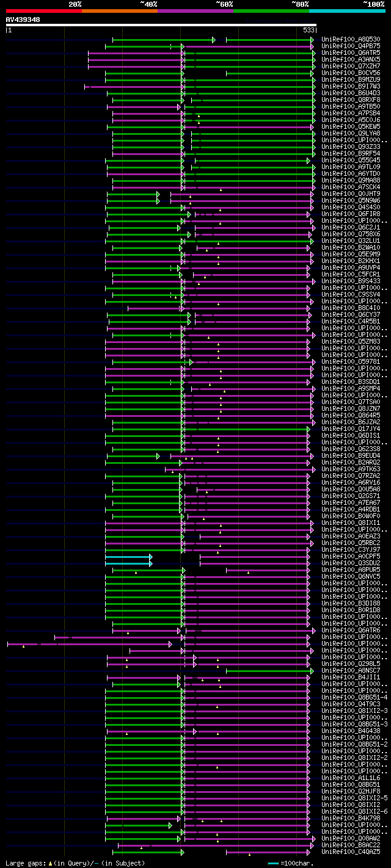This screenshot has height=868, width=391.
Task: Click the UniRef100_B9EUD4 entry
Action: tap(351, 456)
